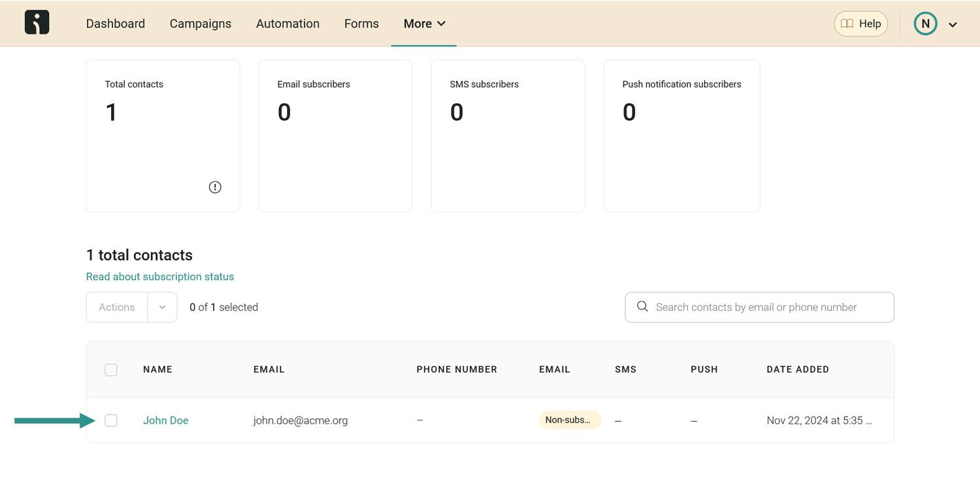Click the john.doe@acme.org email cell

(x=301, y=420)
